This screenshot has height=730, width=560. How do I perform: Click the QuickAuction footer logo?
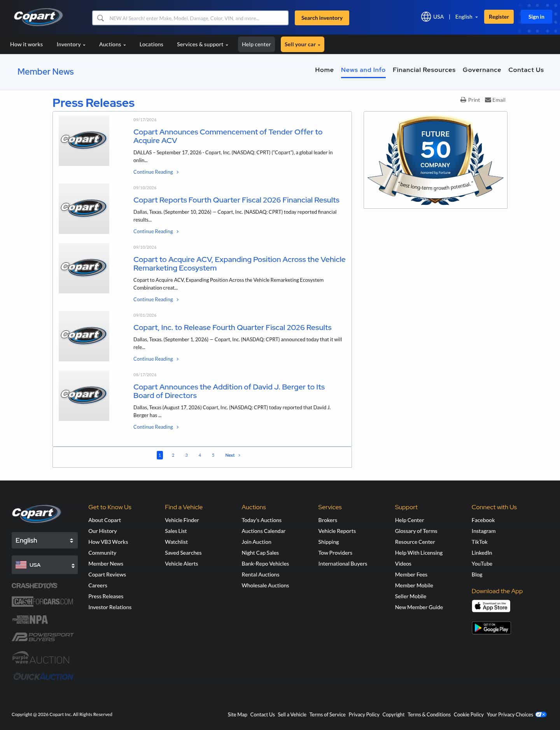coord(43,677)
